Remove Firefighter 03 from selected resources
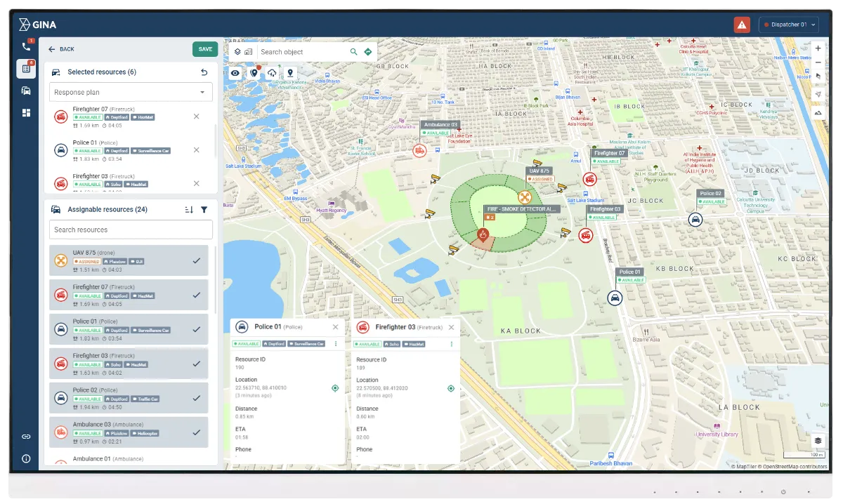Viewport: 843px width, 504px height. coord(196,183)
